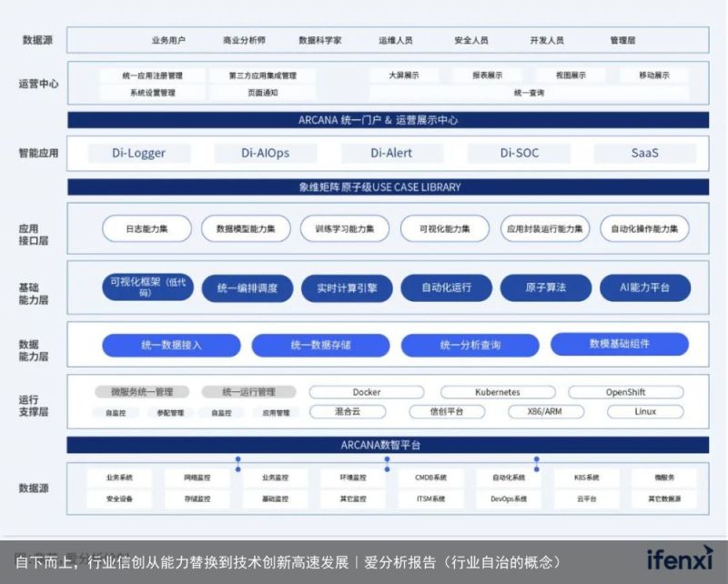
Task: Choose the 统一分析查询 pill
Action: tap(470, 345)
